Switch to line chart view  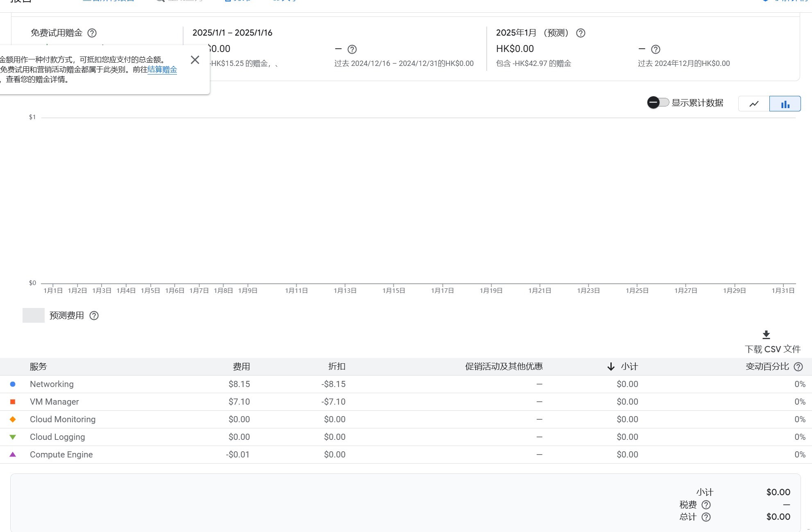tap(754, 104)
